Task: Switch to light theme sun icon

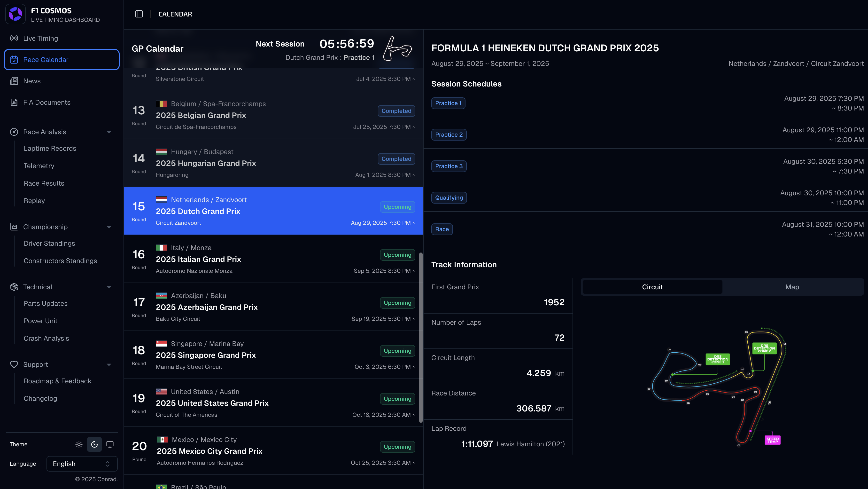Action: click(x=79, y=444)
